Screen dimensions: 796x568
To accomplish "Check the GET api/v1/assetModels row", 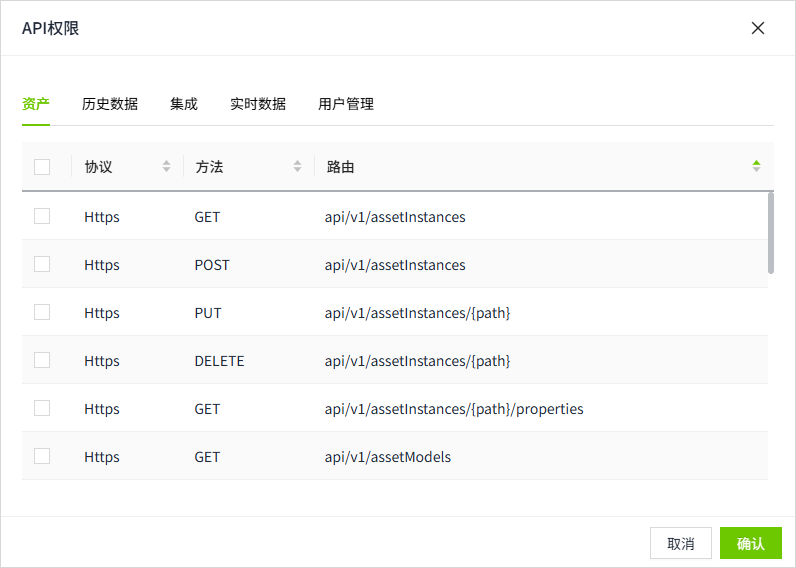I will click(x=42, y=456).
